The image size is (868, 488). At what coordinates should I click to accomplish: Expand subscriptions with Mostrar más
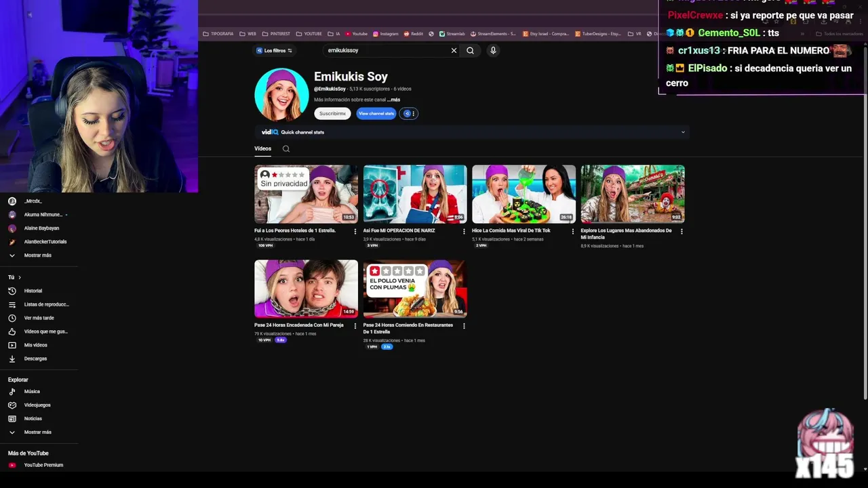(39, 256)
